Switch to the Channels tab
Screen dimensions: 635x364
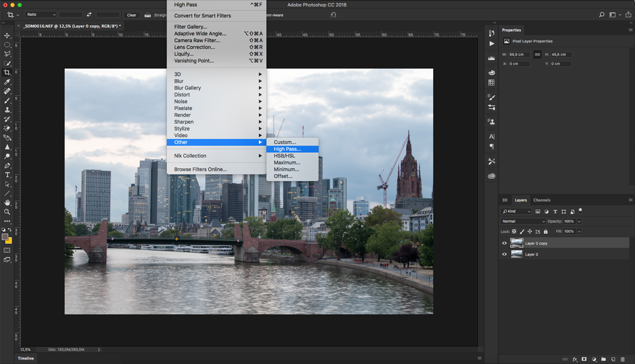coord(542,200)
